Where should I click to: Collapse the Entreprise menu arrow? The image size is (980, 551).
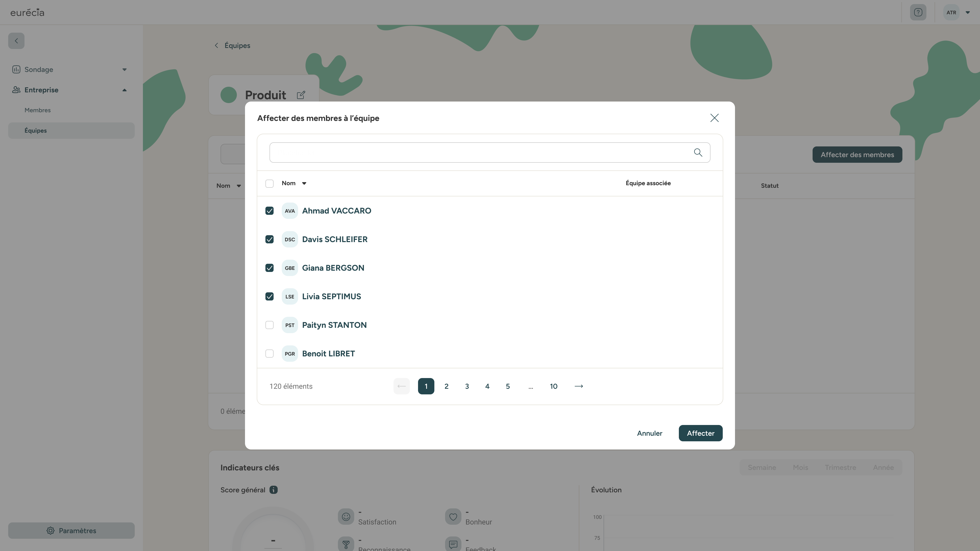coord(124,90)
